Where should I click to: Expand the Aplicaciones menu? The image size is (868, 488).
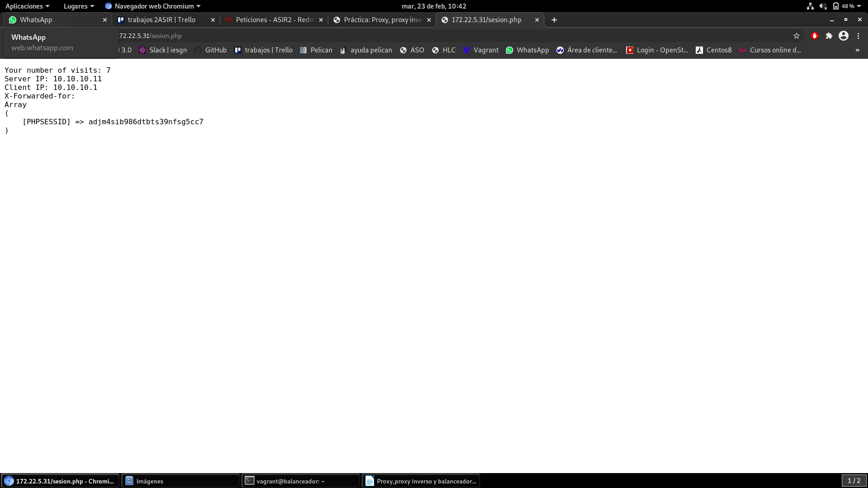click(x=27, y=6)
